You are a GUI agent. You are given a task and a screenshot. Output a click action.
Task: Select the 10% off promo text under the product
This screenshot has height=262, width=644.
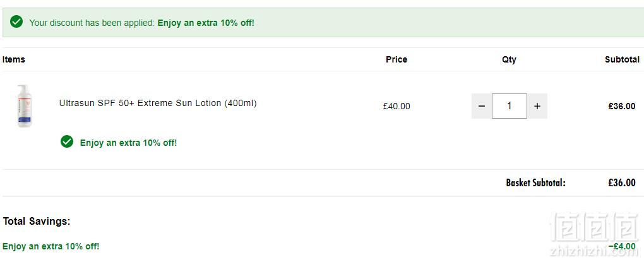click(x=129, y=143)
